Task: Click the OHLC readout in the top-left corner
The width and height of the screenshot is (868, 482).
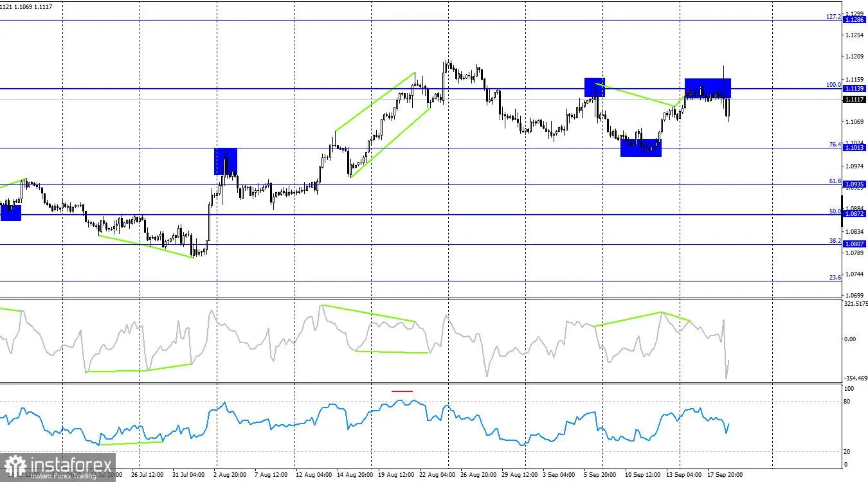Action: (x=26, y=7)
